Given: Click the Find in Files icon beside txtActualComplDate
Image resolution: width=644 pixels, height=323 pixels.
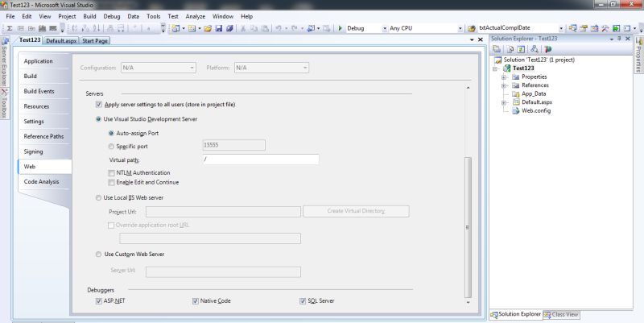Looking at the screenshot, I should [471, 28].
